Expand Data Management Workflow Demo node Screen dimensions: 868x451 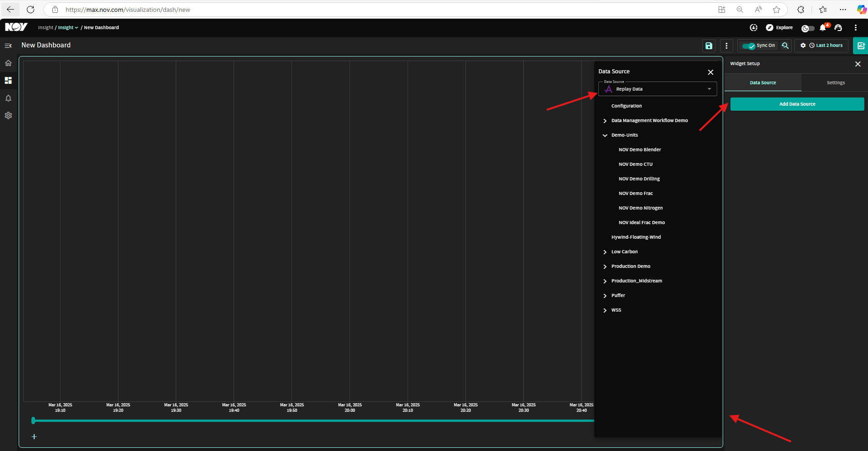(605, 121)
